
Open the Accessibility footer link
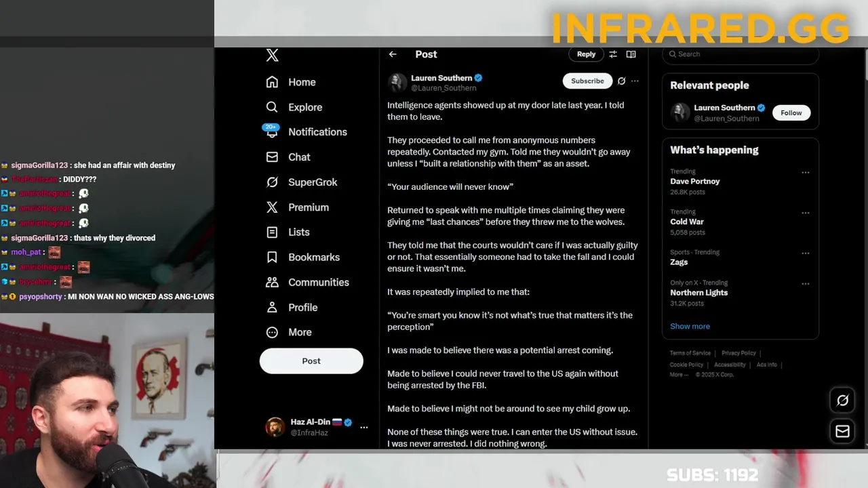click(x=730, y=365)
